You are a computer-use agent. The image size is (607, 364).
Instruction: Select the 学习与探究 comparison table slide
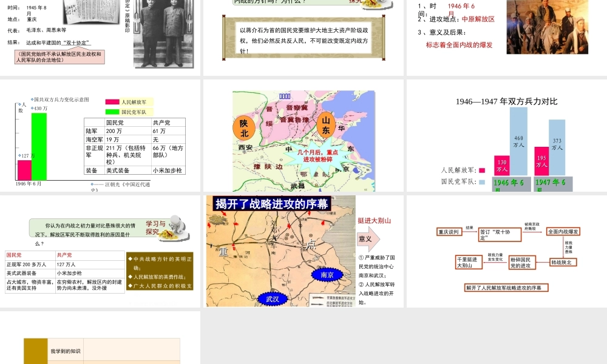click(x=100, y=251)
